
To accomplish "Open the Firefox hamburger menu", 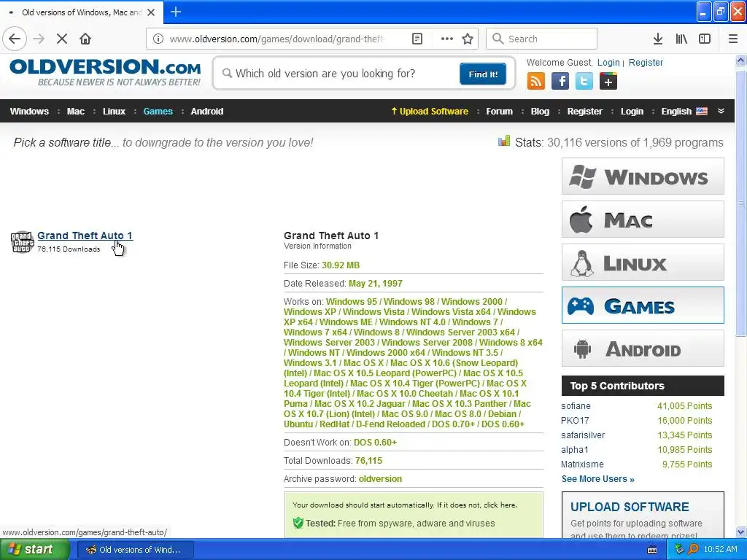I will click(733, 39).
